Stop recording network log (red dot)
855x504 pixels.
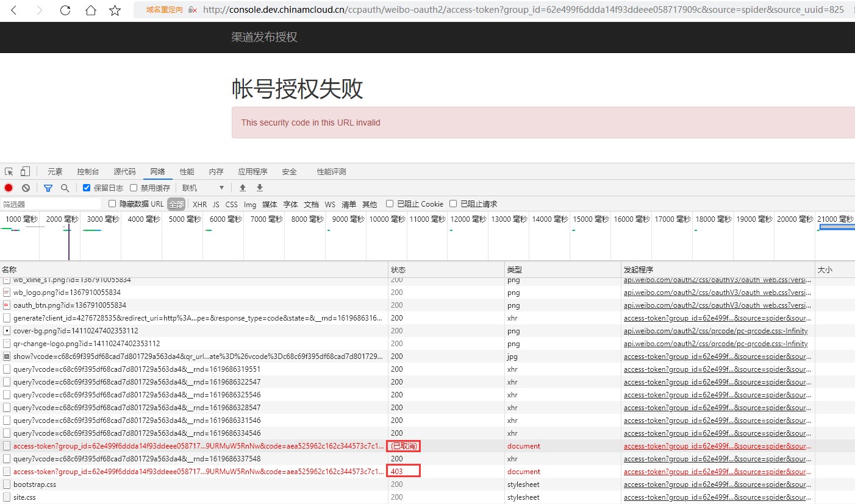[x=9, y=188]
